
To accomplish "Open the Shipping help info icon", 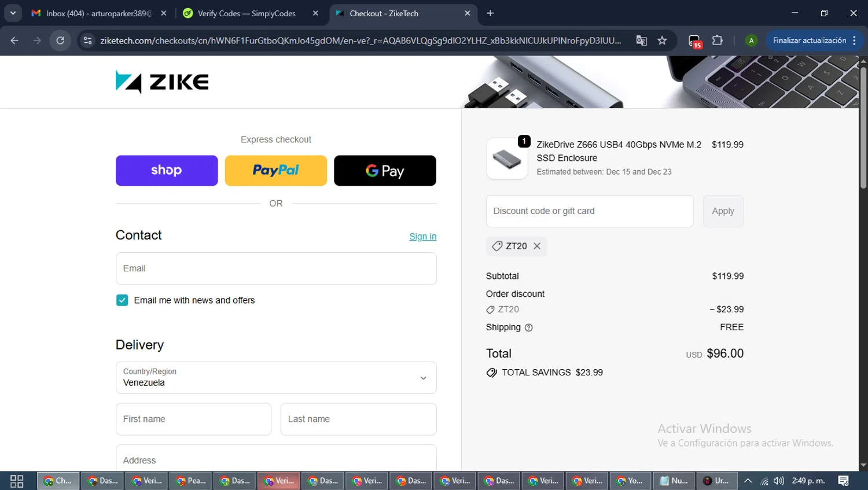I will [x=528, y=327].
